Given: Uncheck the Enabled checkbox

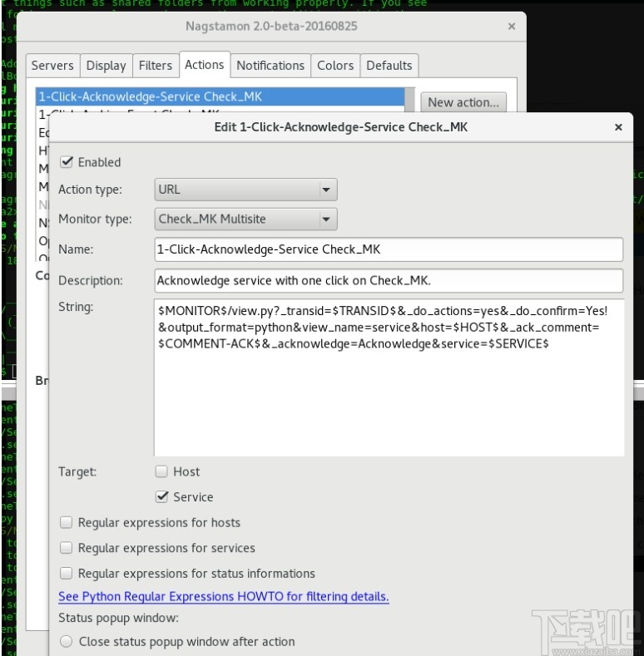Looking at the screenshot, I should [x=67, y=162].
